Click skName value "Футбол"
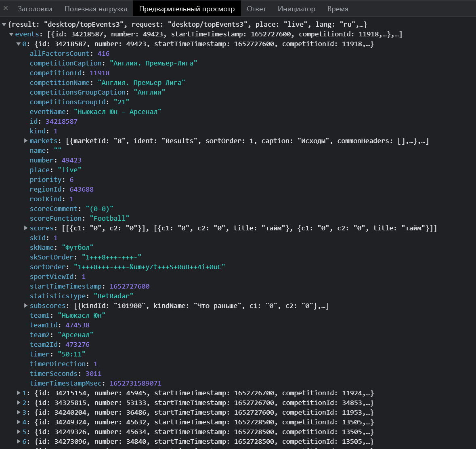The width and height of the screenshot is (476, 449). coord(78,248)
